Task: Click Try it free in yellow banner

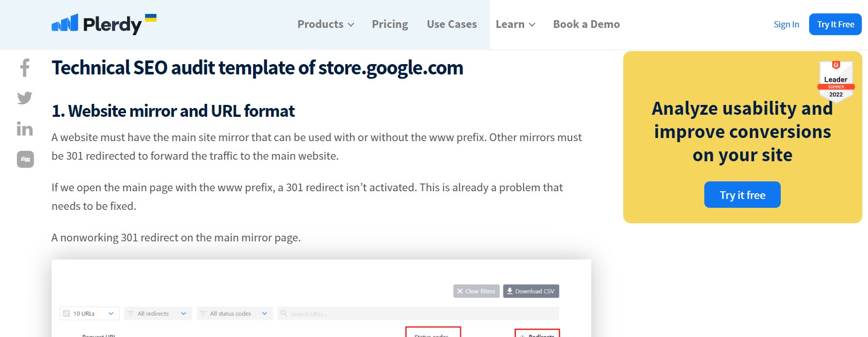Action: point(743,195)
